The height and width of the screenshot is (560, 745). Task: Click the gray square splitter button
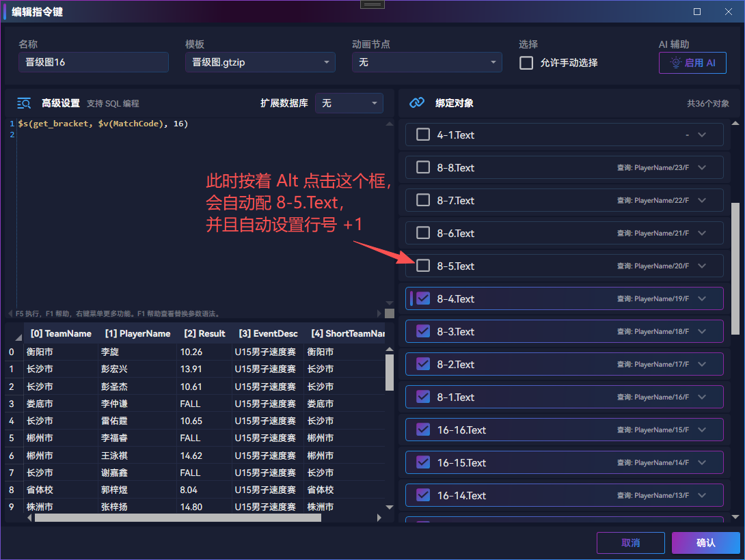pyautogui.click(x=390, y=313)
